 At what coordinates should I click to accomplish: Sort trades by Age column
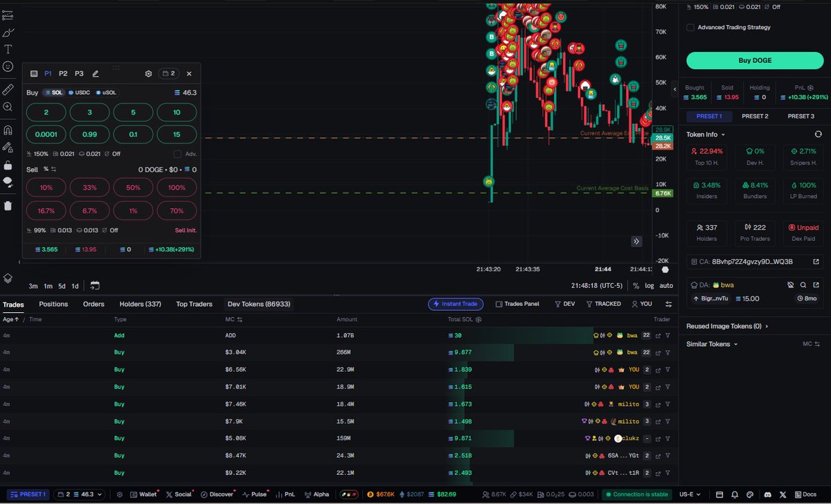[x=11, y=320]
